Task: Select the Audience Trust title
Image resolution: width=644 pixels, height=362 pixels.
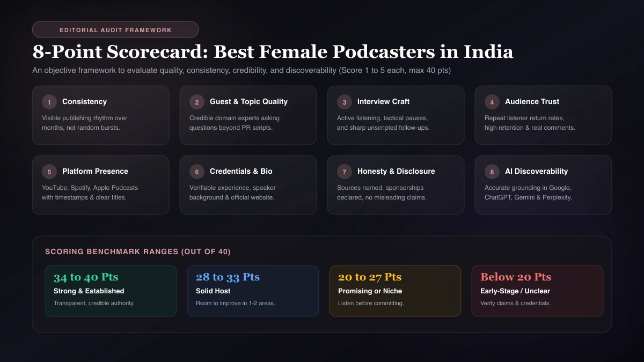Action: point(532,102)
